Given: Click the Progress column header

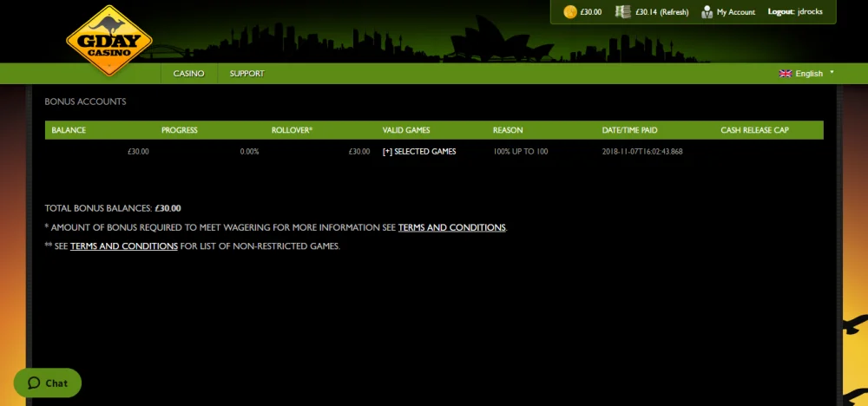Looking at the screenshot, I should click(x=180, y=130).
